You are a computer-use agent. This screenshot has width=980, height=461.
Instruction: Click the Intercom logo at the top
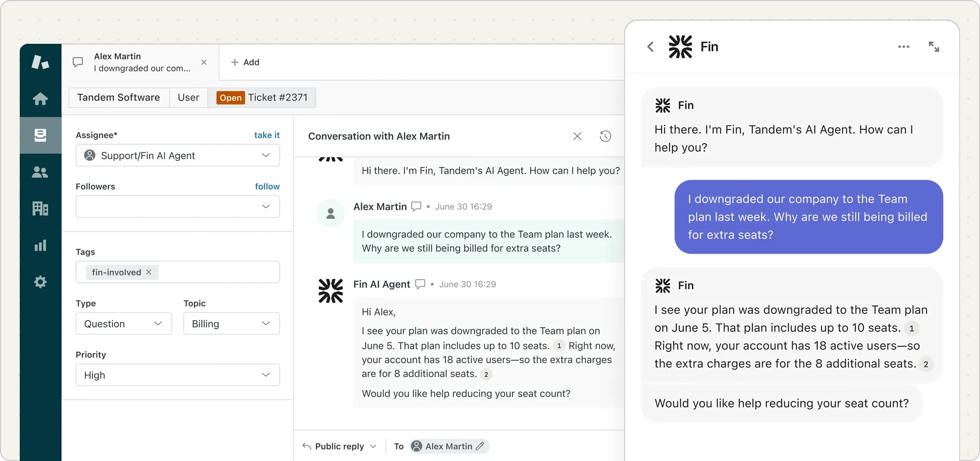pyautogui.click(x=40, y=62)
